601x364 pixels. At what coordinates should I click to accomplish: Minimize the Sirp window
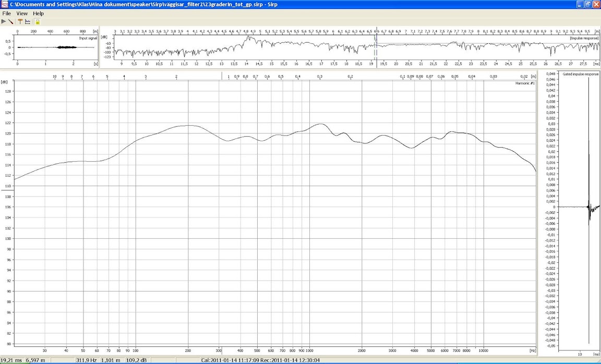click(580, 4)
